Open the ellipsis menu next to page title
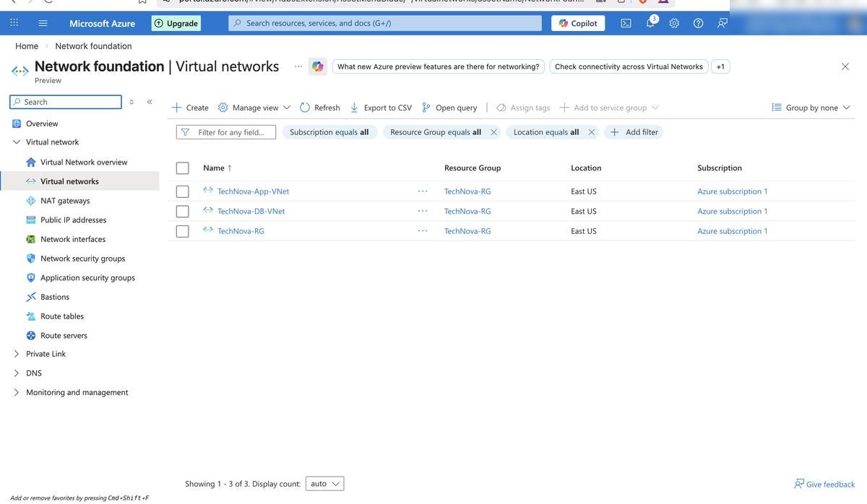Viewport: 867px width, 504px height. pos(298,66)
